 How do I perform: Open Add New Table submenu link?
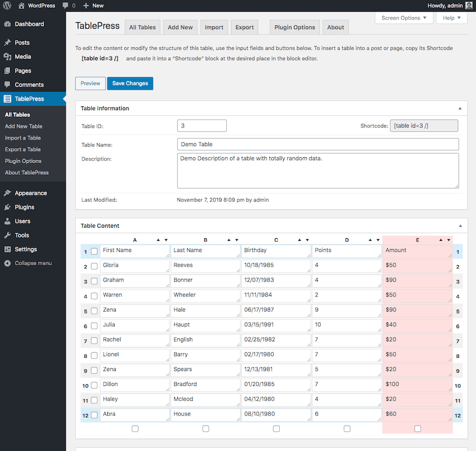coord(24,126)
